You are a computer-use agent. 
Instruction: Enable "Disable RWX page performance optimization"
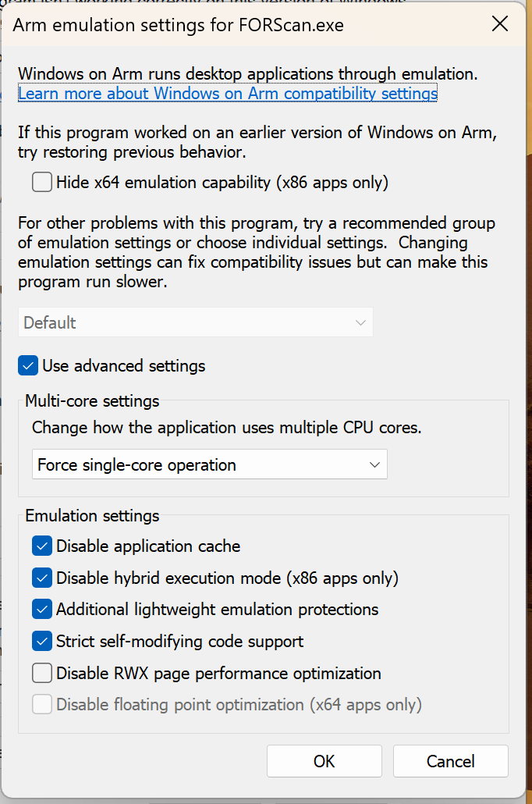(x=42, y=673)
